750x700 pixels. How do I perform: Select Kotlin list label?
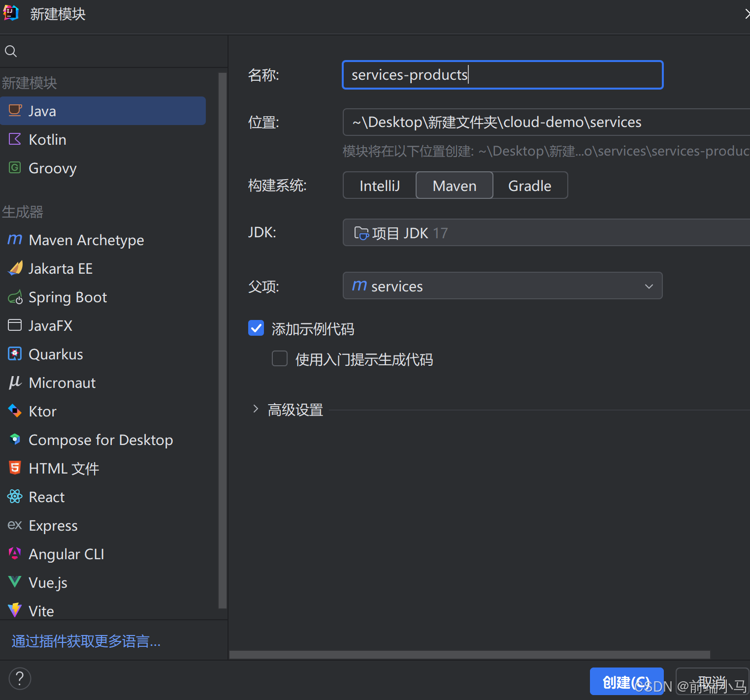pyautogui.click(x=47, y=140)
